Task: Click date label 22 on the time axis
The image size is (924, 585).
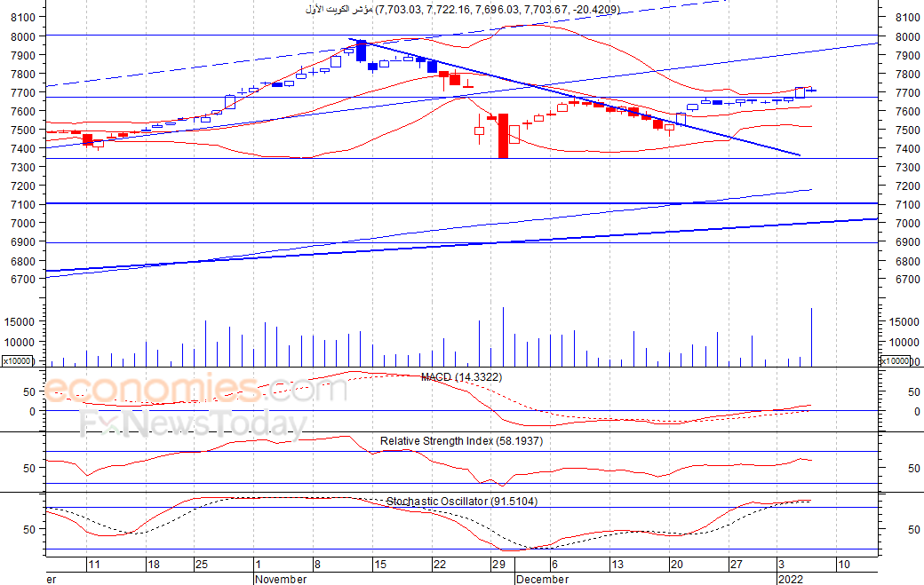Action: point(440,565)
